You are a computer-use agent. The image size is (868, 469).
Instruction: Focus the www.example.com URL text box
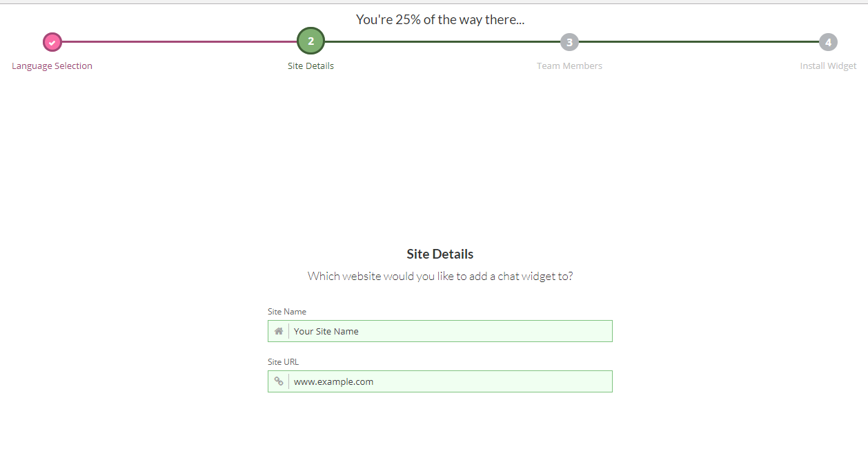tap(450, 381)
